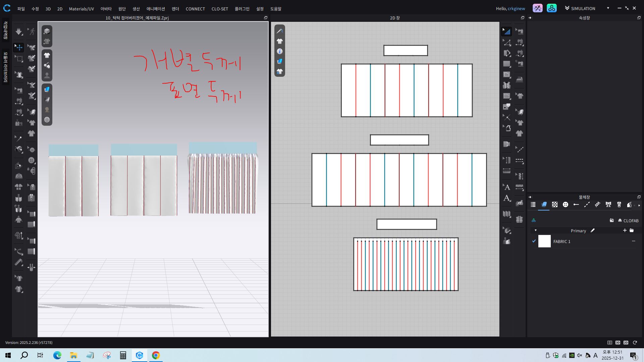Select the Topstitch tab icon
The height and width of the screenshot is (362, 644).
587,205
